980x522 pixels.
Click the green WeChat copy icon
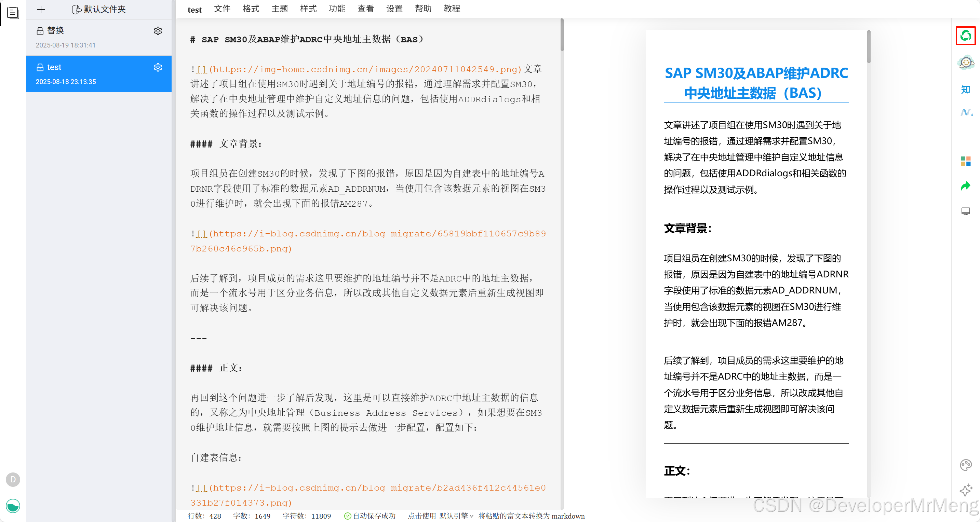[965, 36]
